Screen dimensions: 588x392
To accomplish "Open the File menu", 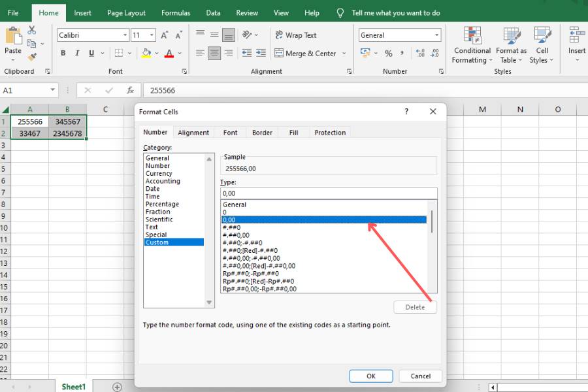I will 13,13.
